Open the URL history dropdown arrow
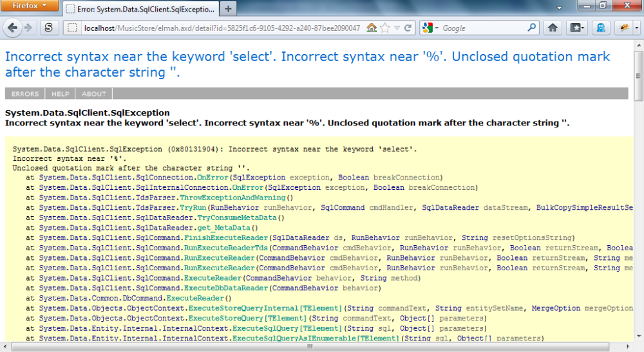This screenshot has height=352, width=644. point(397,28)
